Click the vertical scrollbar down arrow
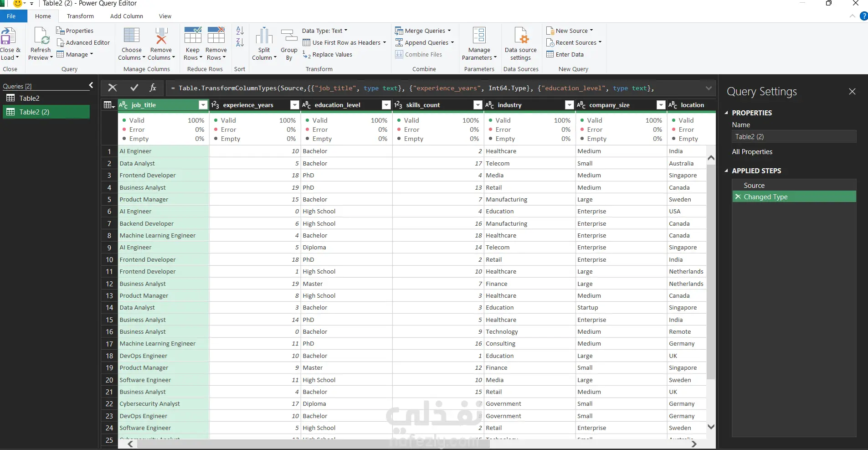The height and width of the screenshot is (450, 868). [x=711, y=427]
